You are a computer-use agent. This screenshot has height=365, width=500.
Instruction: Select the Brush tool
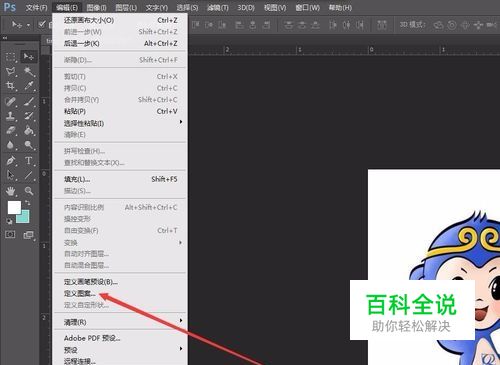coord(29,101)
